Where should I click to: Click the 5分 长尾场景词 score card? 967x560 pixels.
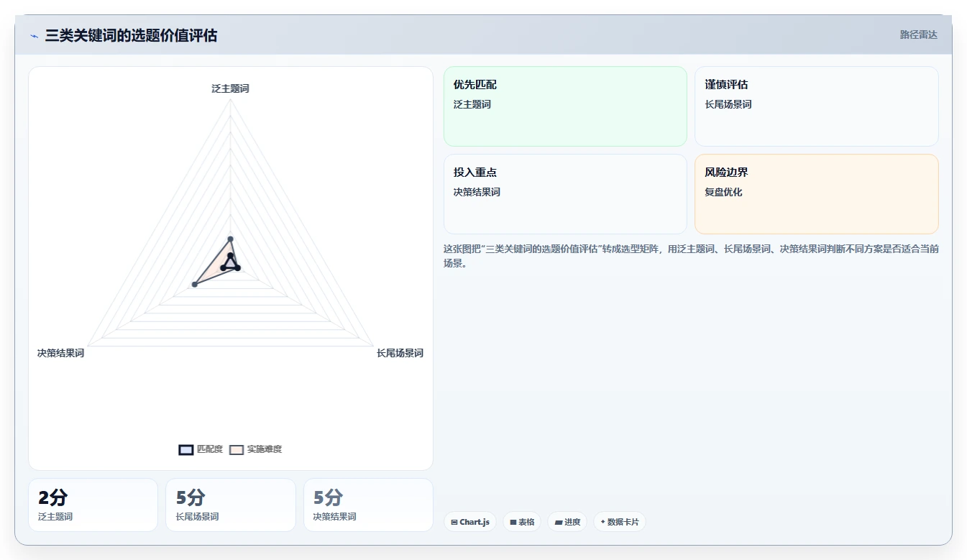point(231,505)
